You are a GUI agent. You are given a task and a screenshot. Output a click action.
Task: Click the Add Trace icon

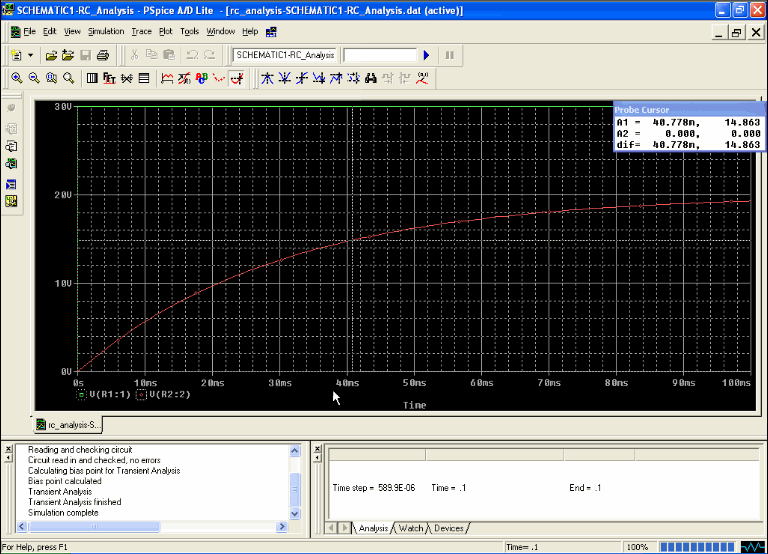tap(167, 77)
